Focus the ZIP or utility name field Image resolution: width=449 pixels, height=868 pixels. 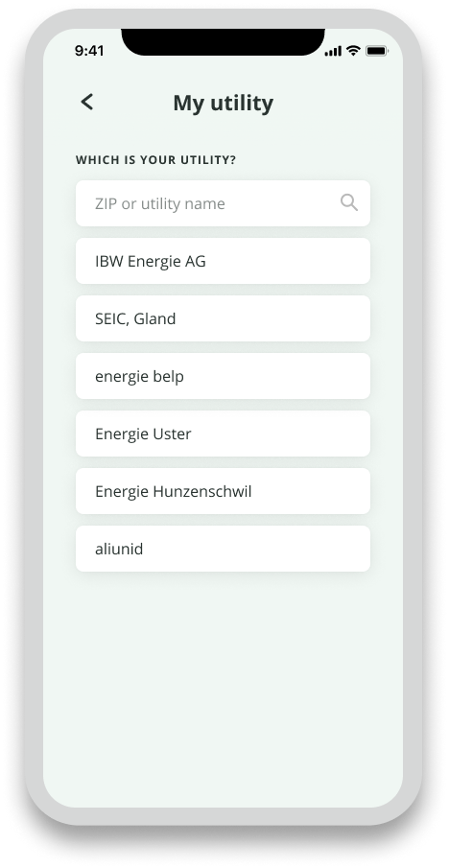tap(223, 203)
